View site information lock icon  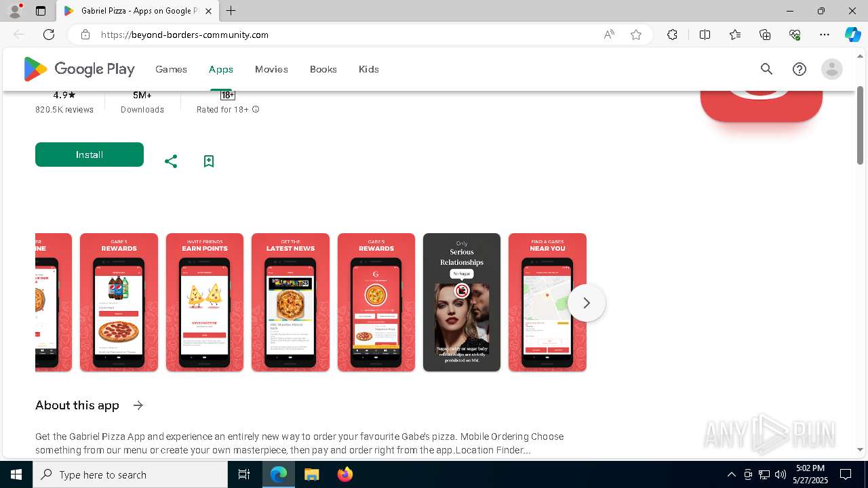coord(85,35)
